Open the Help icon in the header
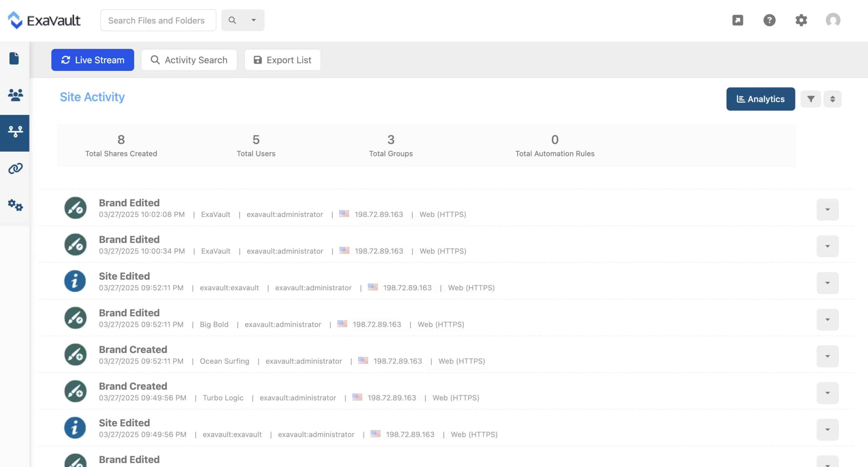 pyautogui.click(x=769, y=20)
